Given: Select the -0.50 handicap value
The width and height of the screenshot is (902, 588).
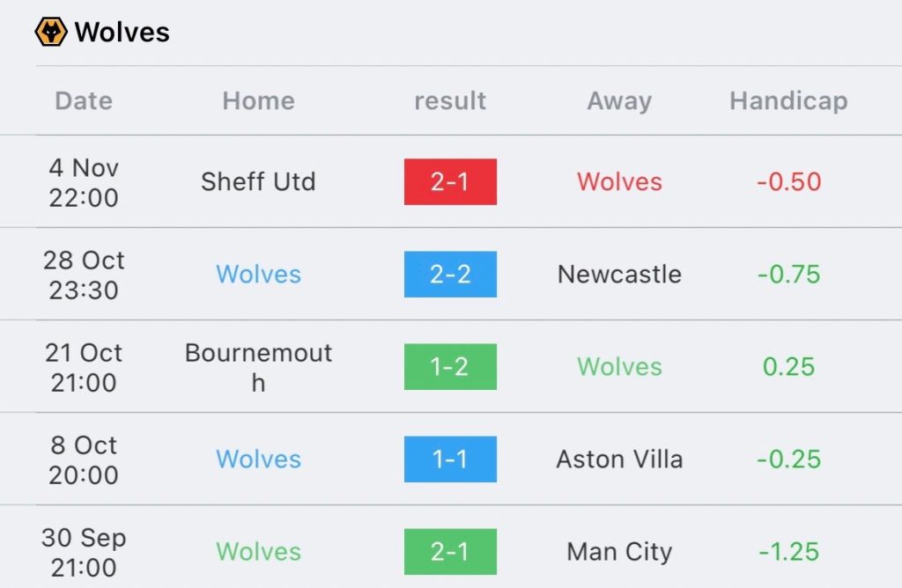Looking at the screenshot, I should coord(788,181).
